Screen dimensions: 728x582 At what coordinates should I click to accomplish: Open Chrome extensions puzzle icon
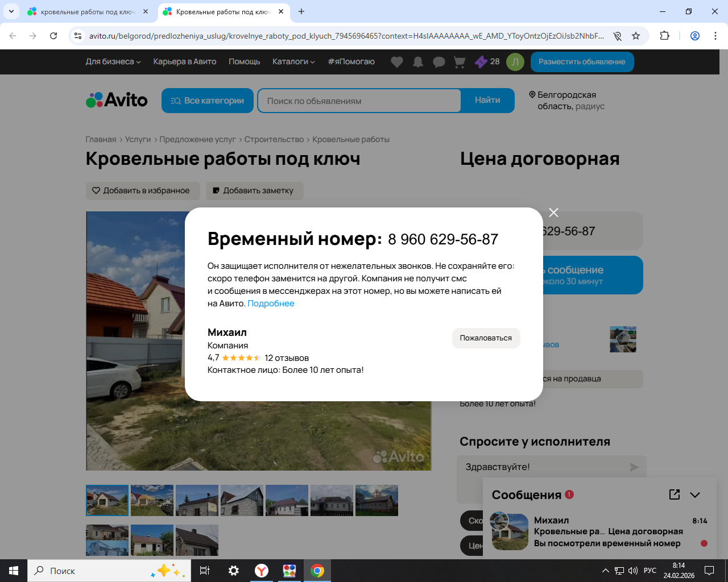click(x=664, y=36)
